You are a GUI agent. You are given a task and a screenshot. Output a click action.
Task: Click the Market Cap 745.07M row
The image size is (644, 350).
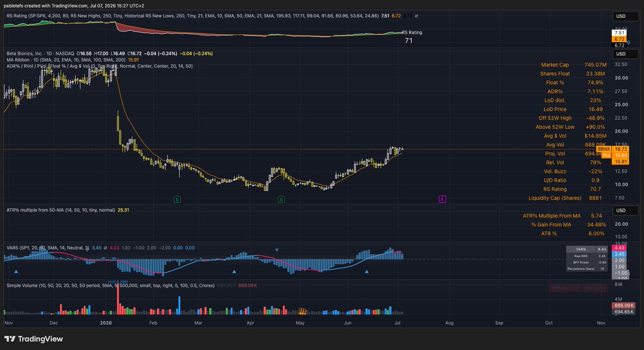tap(574, 64)
